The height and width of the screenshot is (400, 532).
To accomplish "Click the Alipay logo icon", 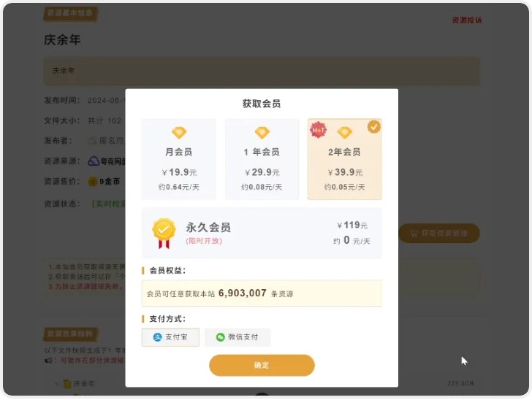I will tap(157, 337).
